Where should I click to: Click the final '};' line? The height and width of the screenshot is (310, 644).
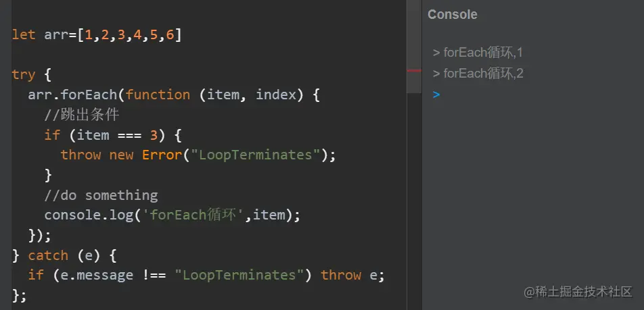[20, 295]
